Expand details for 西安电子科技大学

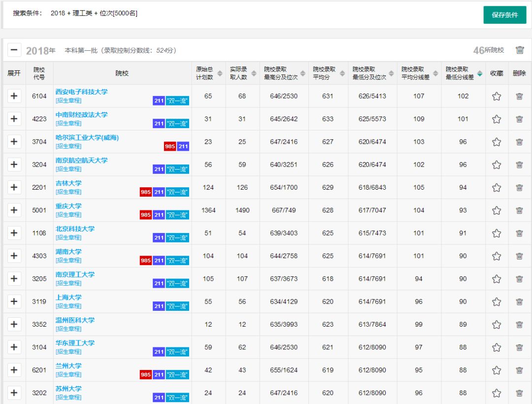point(14,96)
